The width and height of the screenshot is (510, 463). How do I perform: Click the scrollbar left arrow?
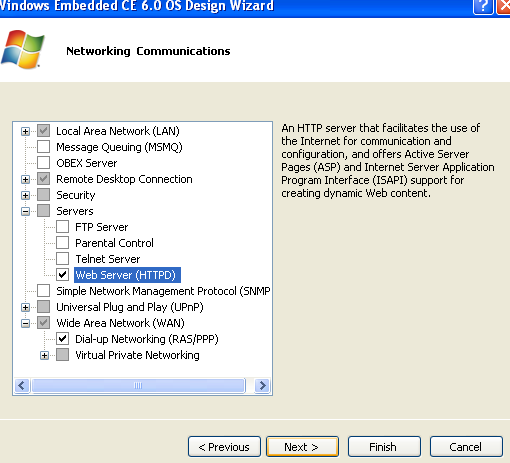tap(22, 386)
